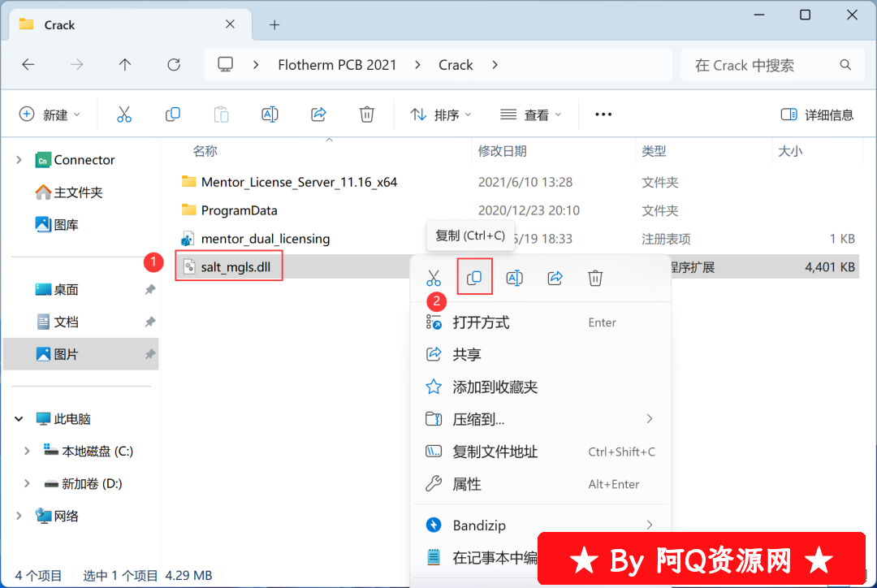Click the Rename icon in the context menu
Image resolution: width=877 pixels, height=588 pixels.
tap(515, 278)
